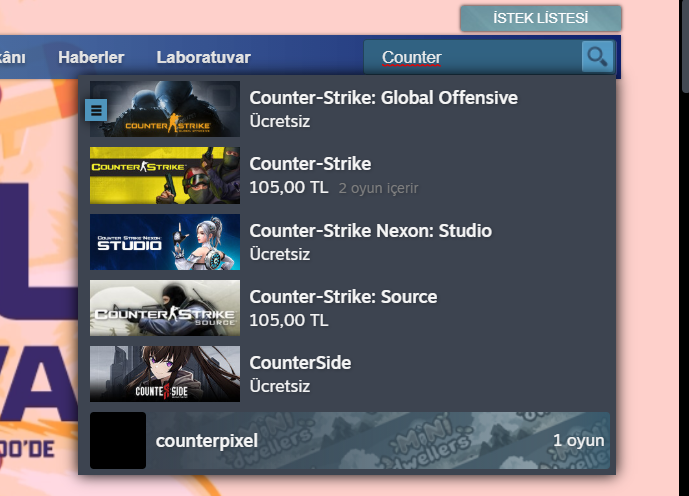Click 'Ücretsiz' label under CounterSide
This screenshot has width=689, height=496.
coord(279,386)
